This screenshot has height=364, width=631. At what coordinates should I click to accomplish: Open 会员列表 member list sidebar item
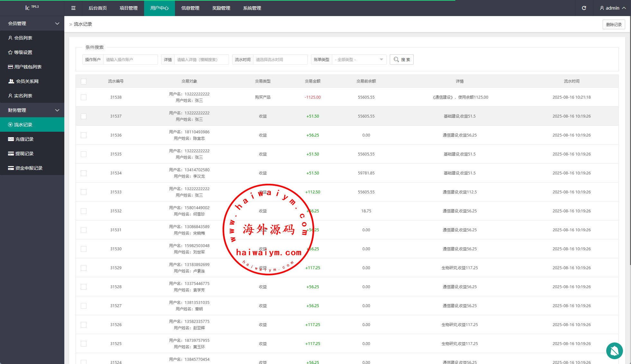(x=23, y=38)
